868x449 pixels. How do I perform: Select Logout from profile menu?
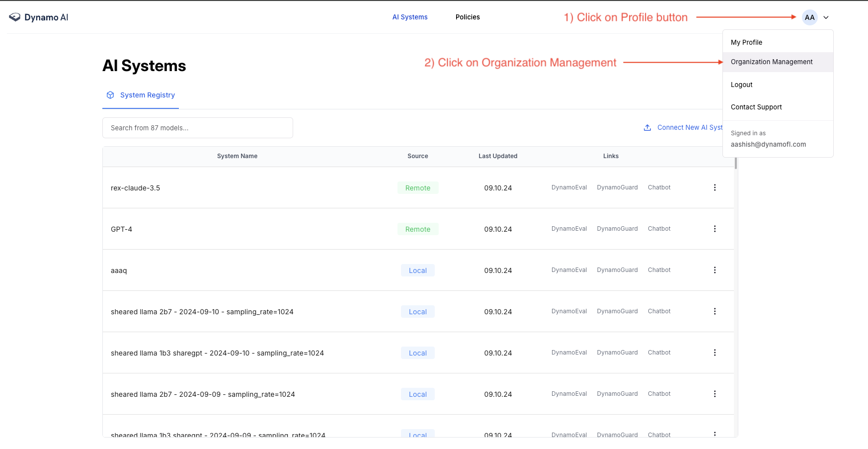click(x=742, y=85)
